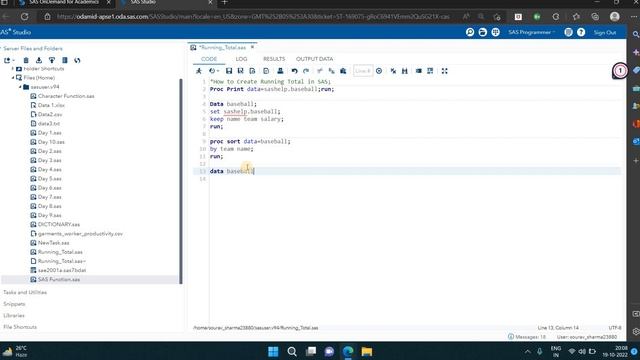Run the SAS code with the running-man icon

[x=199, y=71]
